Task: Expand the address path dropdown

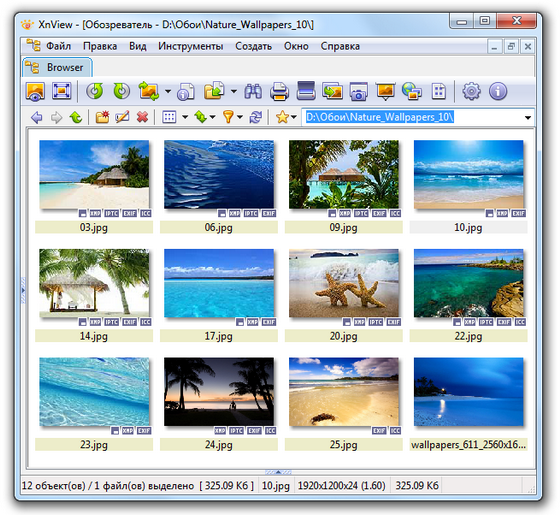Action: pos(528,118)
